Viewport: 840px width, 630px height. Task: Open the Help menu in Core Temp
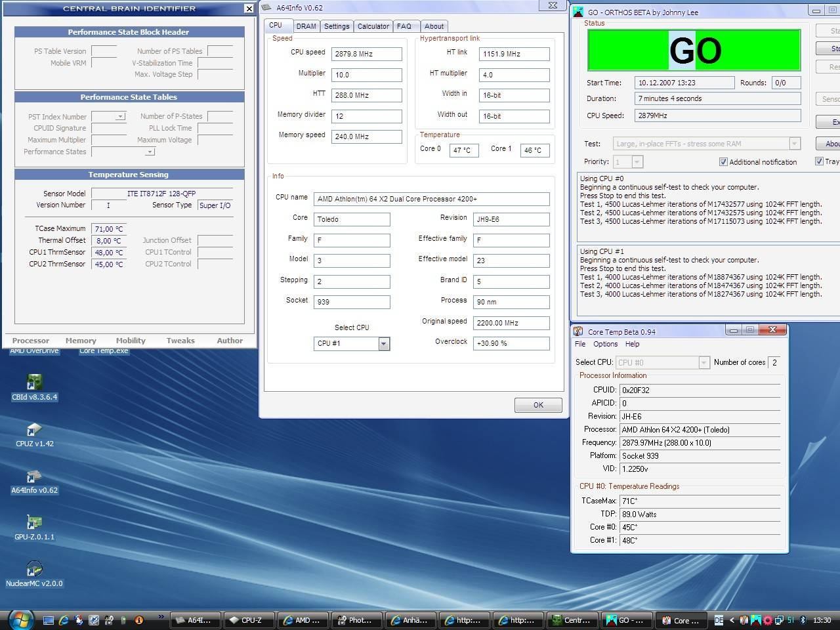[632, 344]
